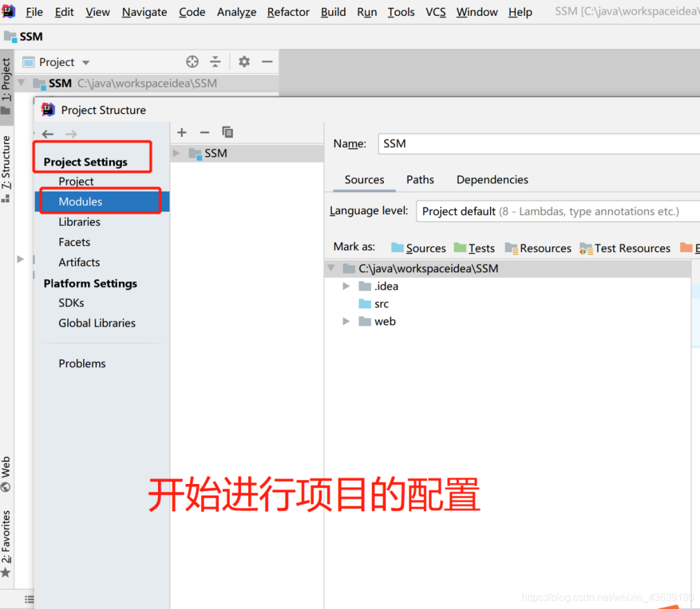This screenshot has height=609, width=700.
Task: Expand the web folder
Action: tap(346, 321)
